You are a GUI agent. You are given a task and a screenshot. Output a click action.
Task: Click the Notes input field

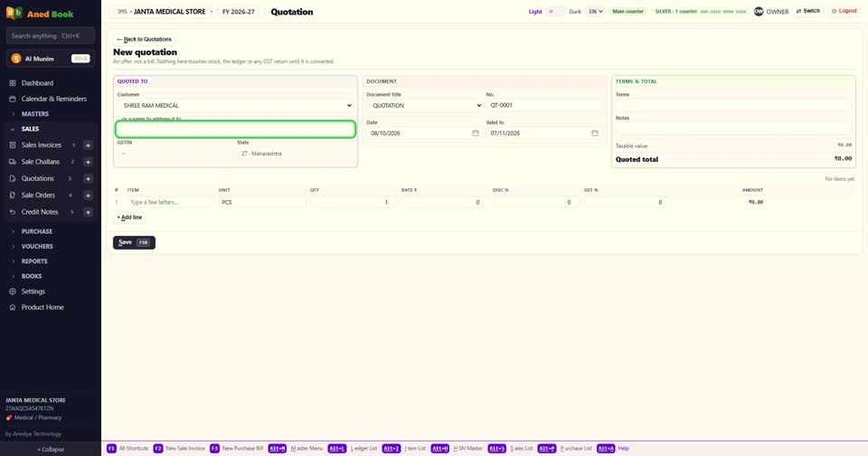733,128
